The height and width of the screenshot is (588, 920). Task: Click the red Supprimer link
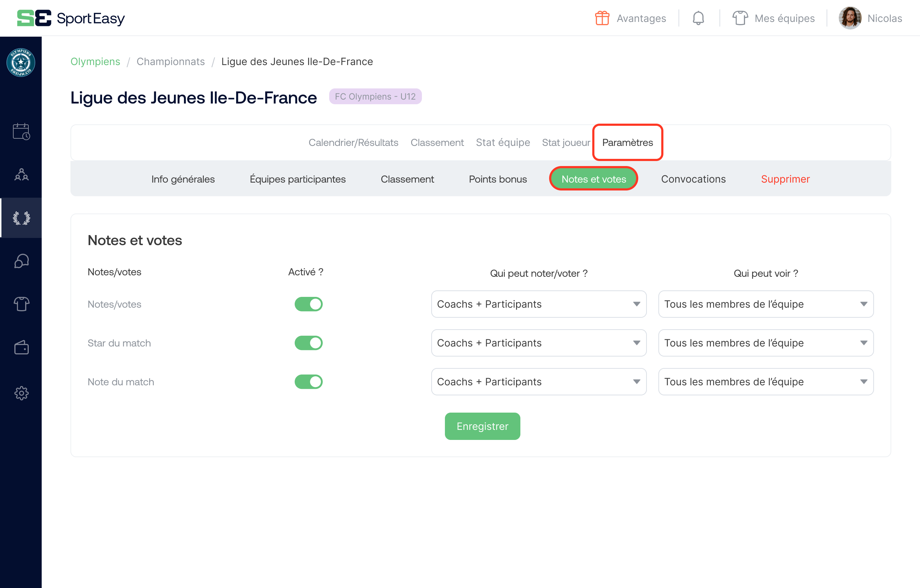[785, 179]
